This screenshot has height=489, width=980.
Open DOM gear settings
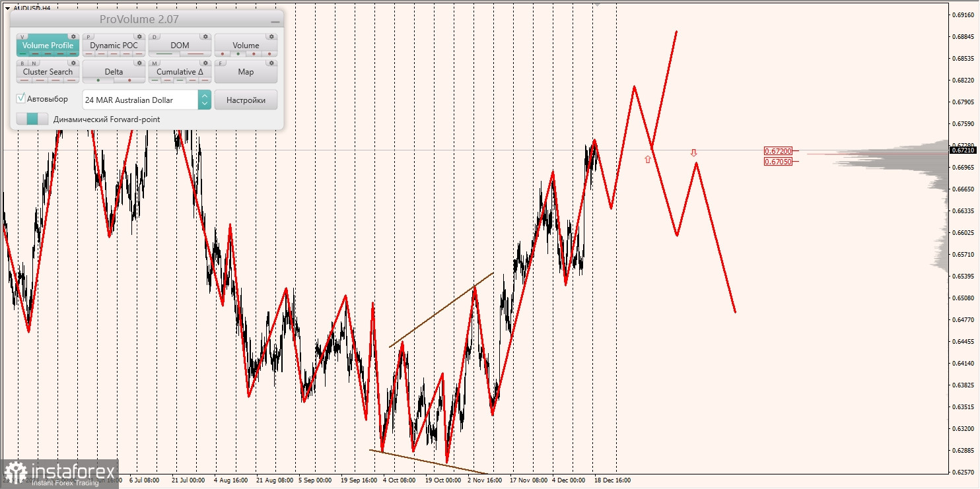(205, 36)
